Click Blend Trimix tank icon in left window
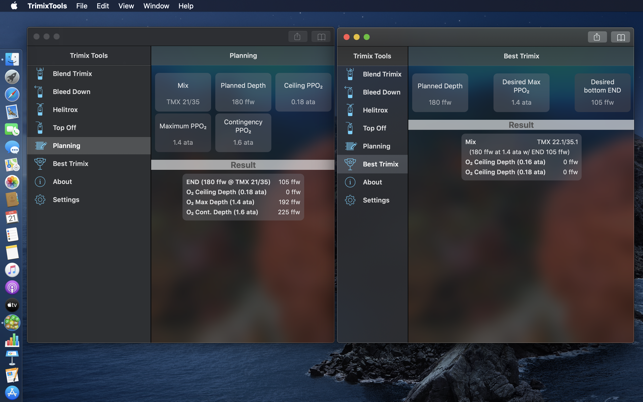 [40, 74]
